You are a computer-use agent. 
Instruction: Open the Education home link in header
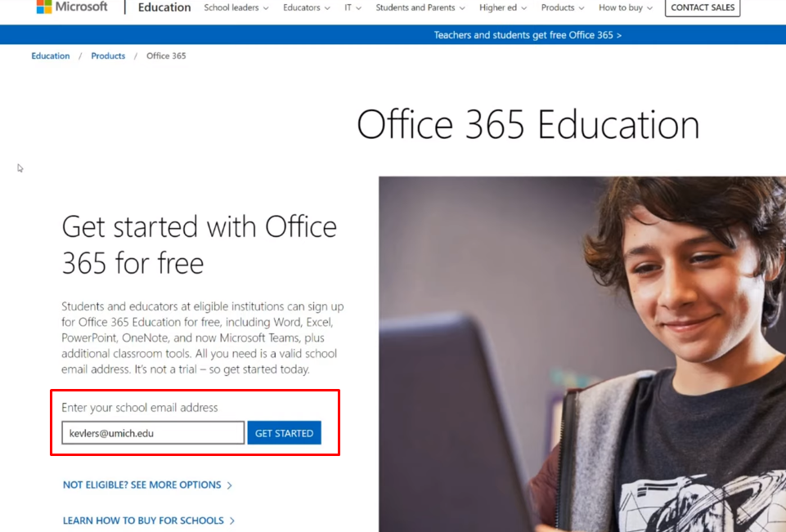coord(164,7)
